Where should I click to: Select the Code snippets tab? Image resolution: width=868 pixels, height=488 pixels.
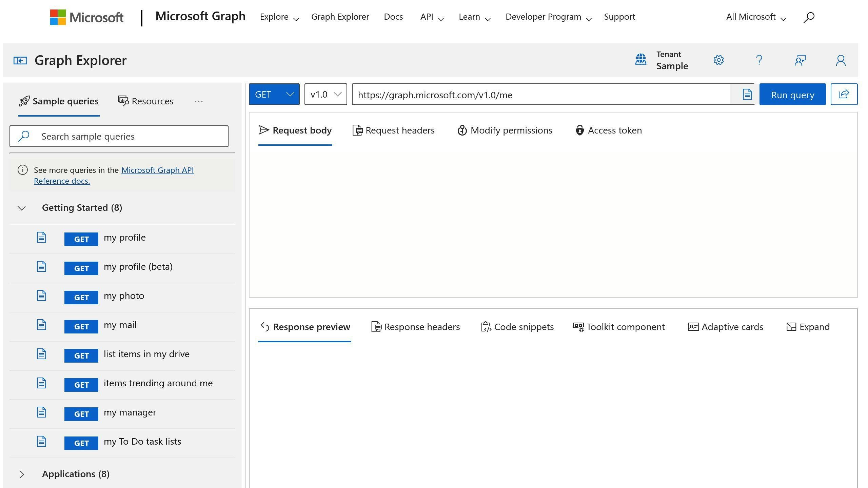pos(517,327)
